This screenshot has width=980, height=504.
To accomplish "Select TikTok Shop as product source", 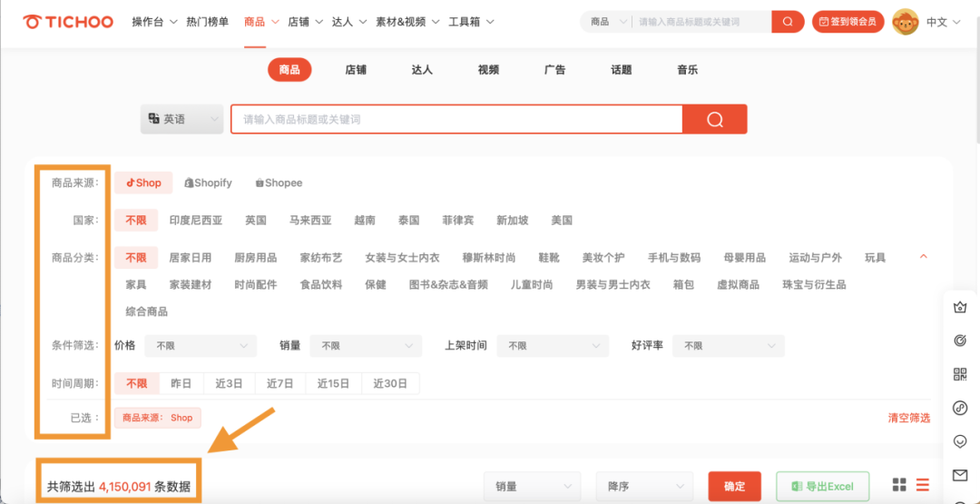I will (143, 183).
